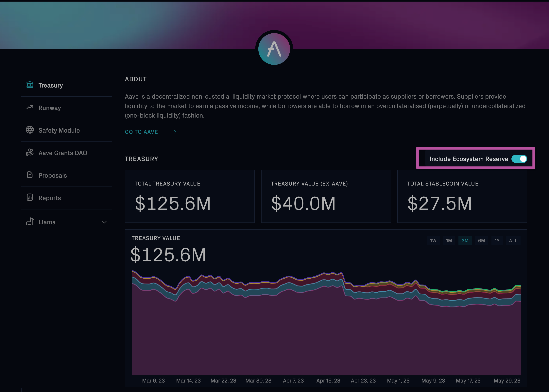The image size is (549, 392).
Task: Toggle the Include Ecosystem Reserve switch
Action: (519, 159)
